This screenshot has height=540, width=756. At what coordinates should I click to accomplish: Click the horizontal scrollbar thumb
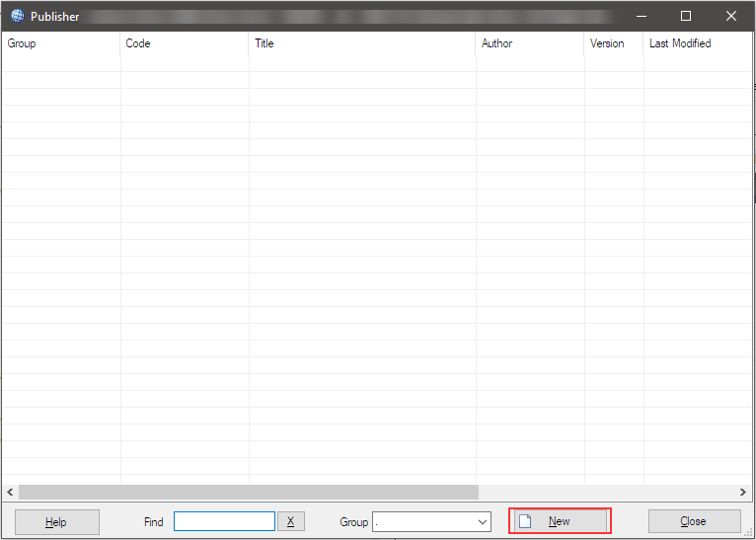click(249, 493)
